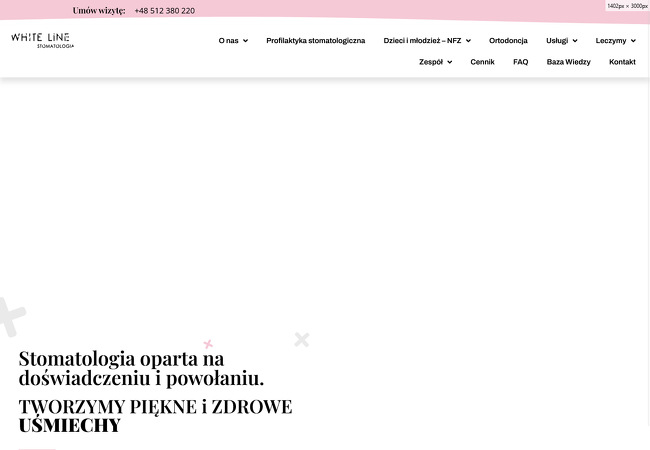Open the Kontakt page
This screenshot has height=450, width=650.
click(622, 62)
